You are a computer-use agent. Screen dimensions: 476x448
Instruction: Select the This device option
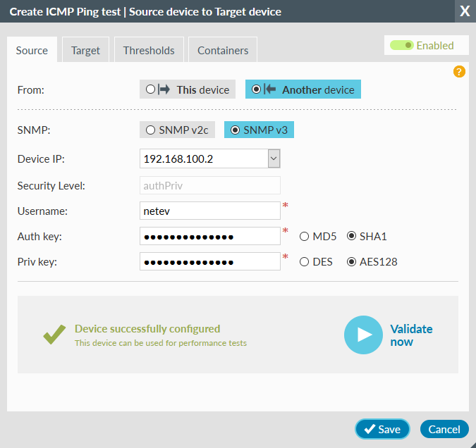coord(188,89)
